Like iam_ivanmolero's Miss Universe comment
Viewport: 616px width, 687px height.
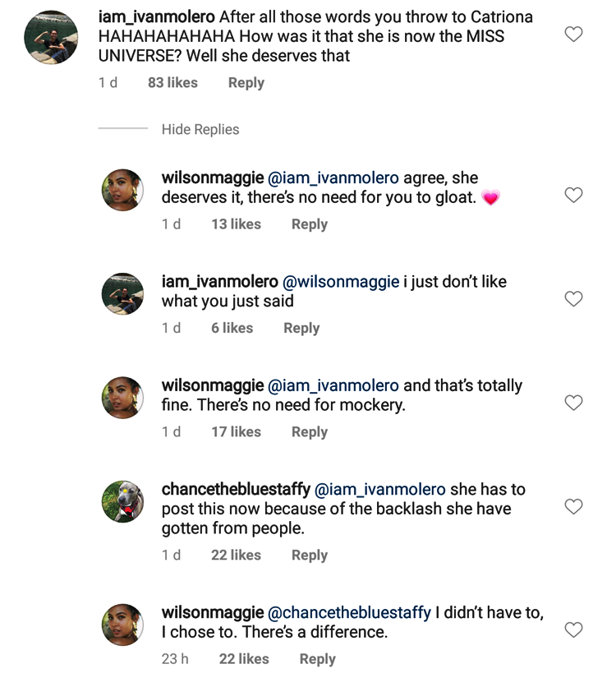tap(574, 35)
